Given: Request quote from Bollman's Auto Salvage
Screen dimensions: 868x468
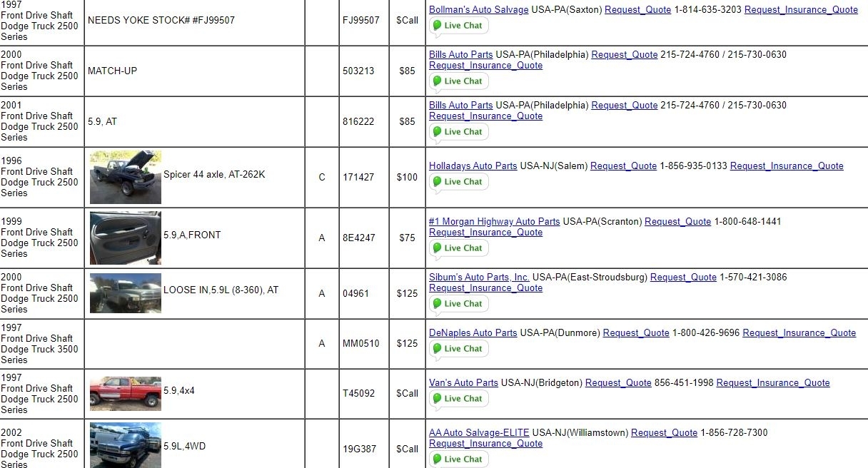Looking at the screenshot, I should 637,10.
